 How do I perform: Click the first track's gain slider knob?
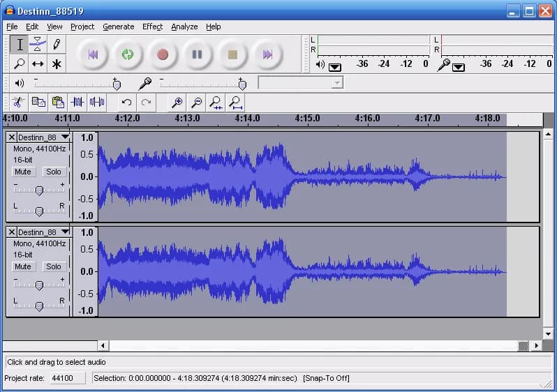click(39, 190)
